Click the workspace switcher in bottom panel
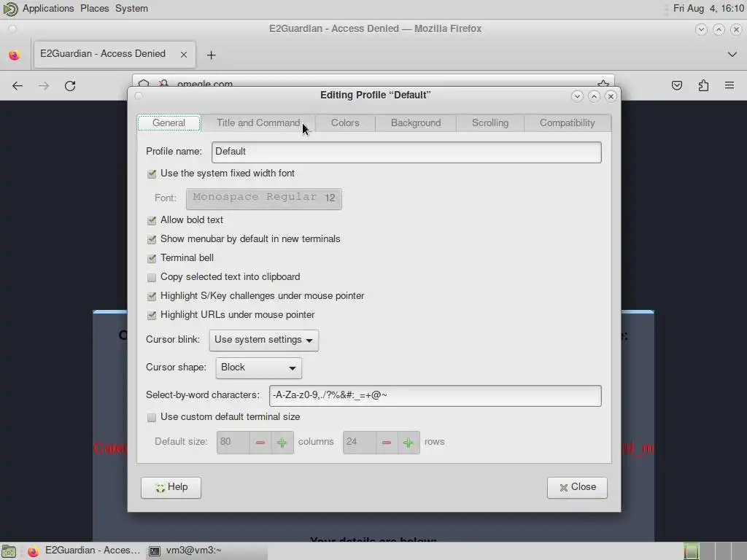 click(713, 551)
